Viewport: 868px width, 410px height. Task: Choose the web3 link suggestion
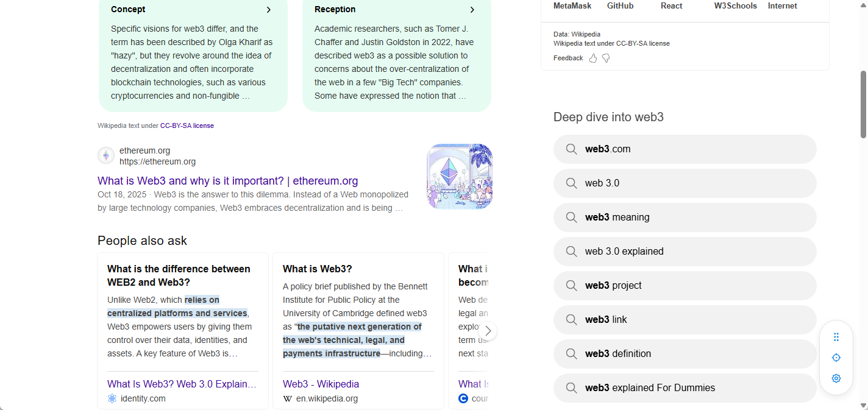[x=685, y=320]
